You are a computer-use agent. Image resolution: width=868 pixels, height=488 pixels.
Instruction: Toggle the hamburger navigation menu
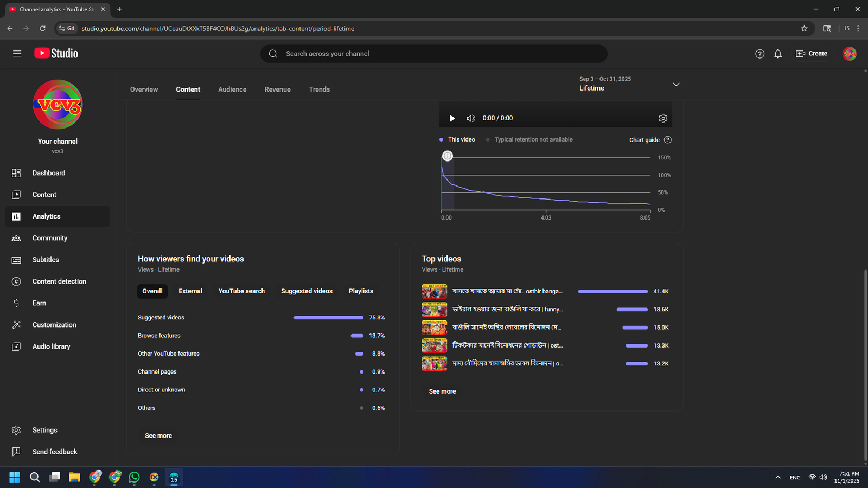[17, 54]
